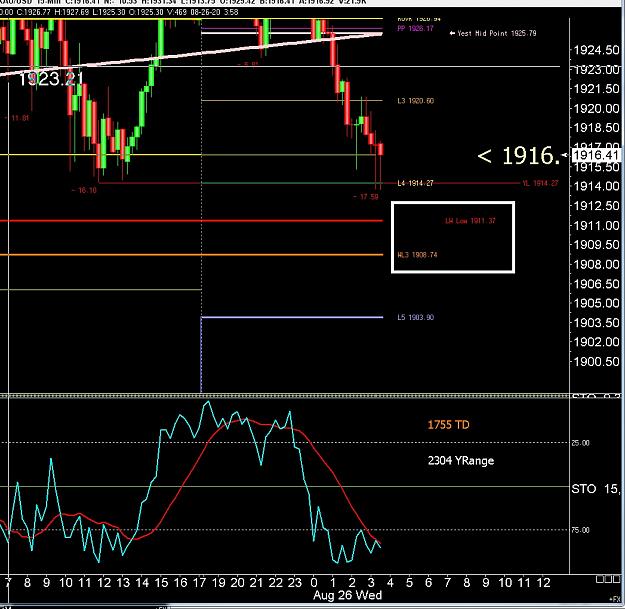625x609 pixels.
Task: Click the '- 11.81' red range label
Action: tap(17, 118)
